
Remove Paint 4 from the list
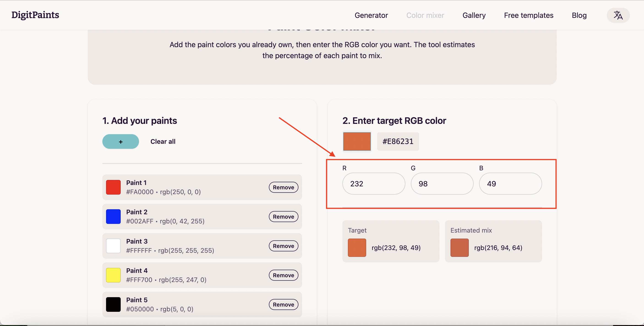(283, 275)
